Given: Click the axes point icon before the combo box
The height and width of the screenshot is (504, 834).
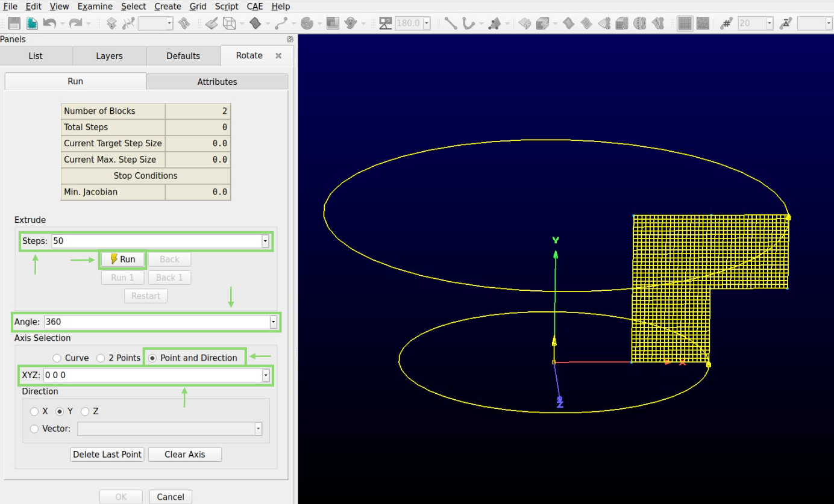Looking at the screenshot, I should (128, 23).
